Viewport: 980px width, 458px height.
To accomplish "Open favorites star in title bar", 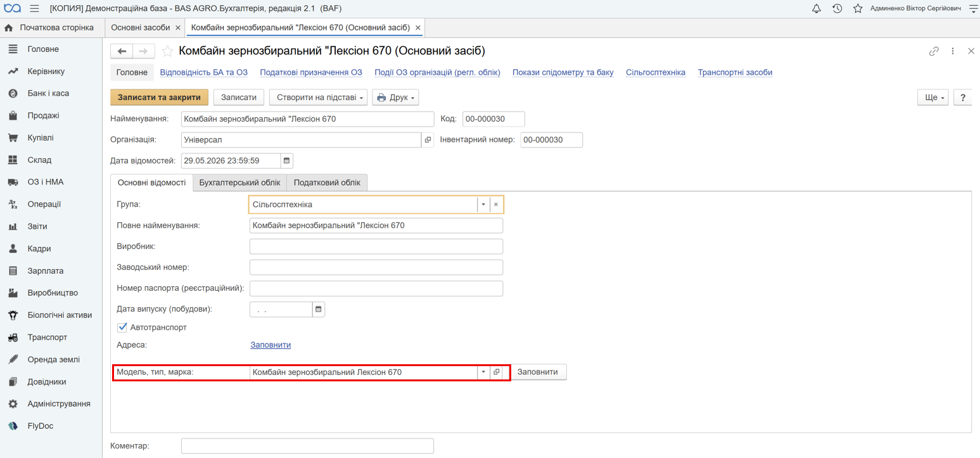I will coord(858,8).
